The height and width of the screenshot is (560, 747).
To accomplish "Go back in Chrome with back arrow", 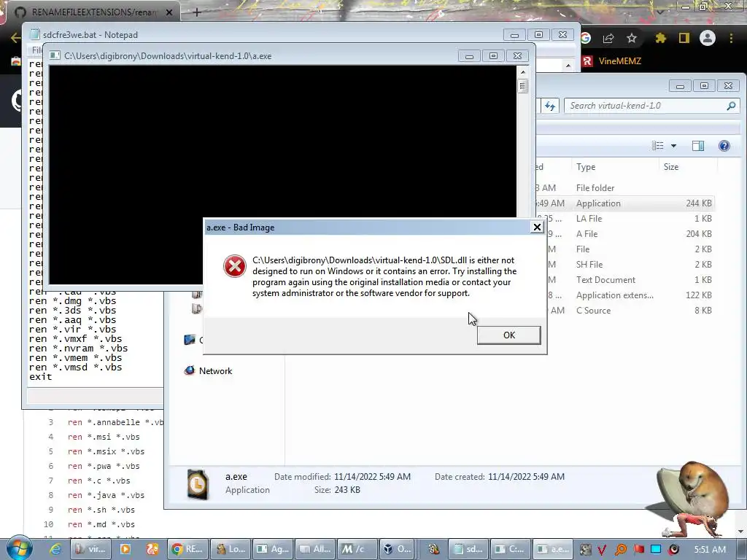I will pos(15,38).
